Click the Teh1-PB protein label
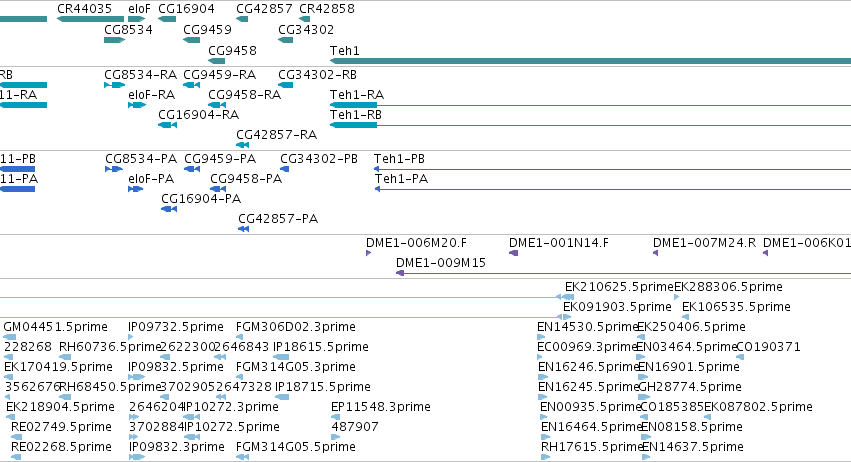Image resolution: width=851 pixels, height=462 pixels. tap(399, 159)
